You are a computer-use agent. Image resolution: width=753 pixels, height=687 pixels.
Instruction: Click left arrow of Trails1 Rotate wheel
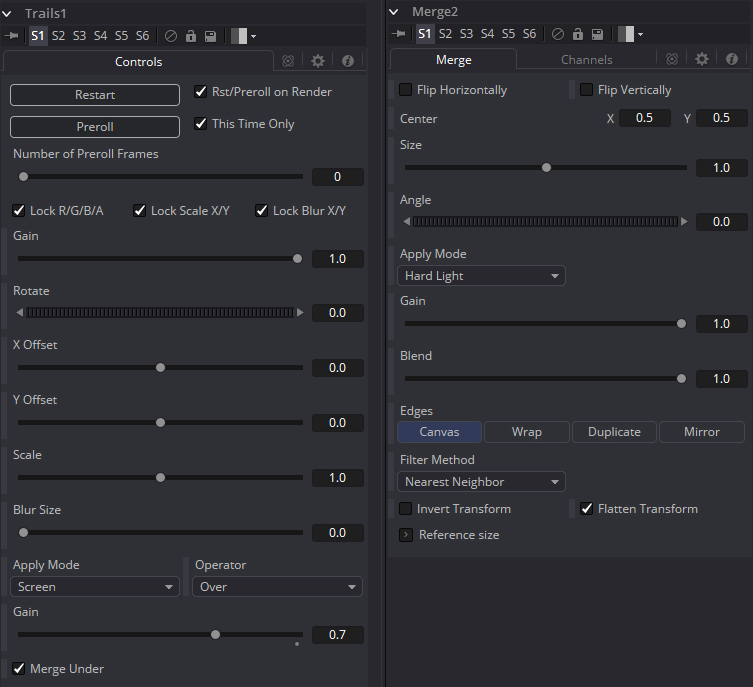tap(20, 313)
